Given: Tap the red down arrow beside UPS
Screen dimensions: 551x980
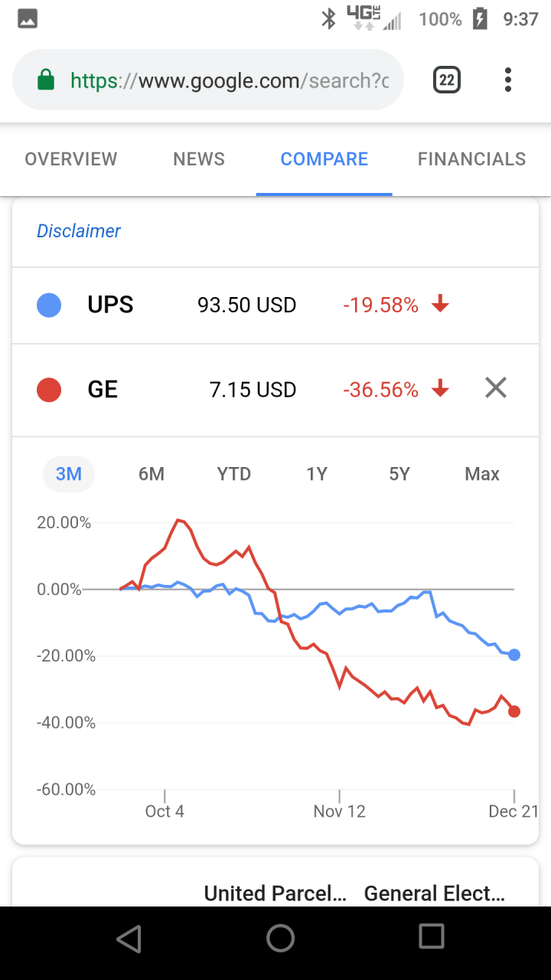Looking at the screenshot, I should [x=440, y=305].
